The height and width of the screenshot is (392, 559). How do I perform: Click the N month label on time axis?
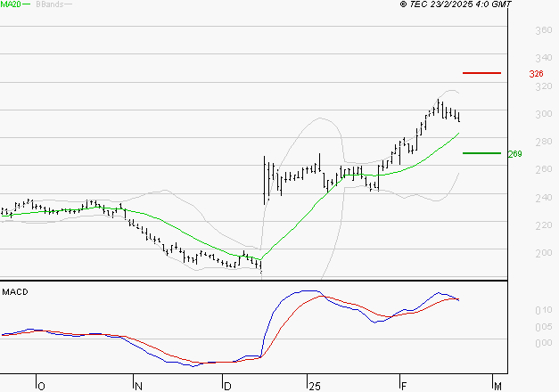pyautogui.click(x=139, y=387)
